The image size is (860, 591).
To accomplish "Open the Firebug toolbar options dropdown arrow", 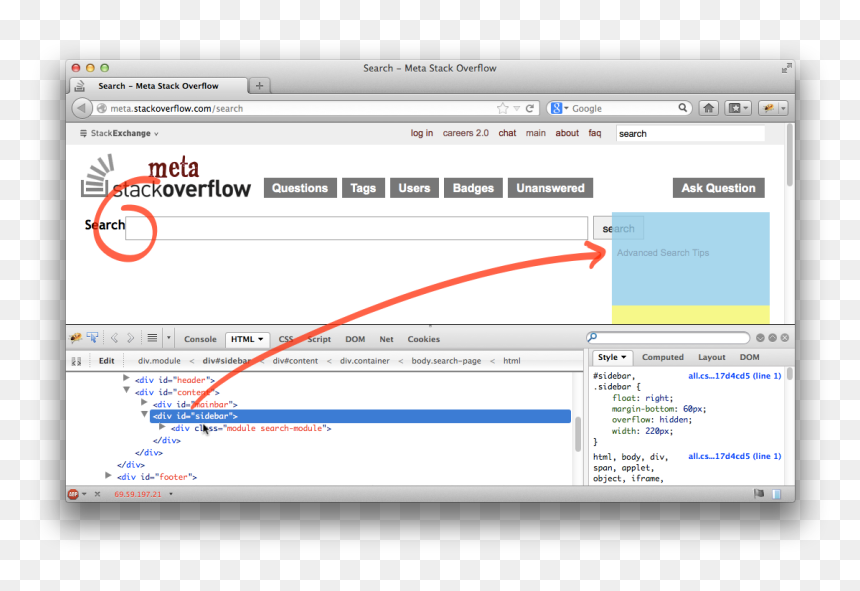I will pyautogui.click(x=169, y=338).
